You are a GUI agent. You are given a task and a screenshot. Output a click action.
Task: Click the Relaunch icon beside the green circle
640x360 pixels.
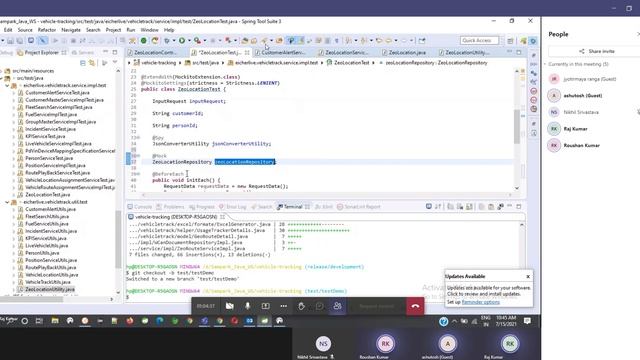coord(155,40)
